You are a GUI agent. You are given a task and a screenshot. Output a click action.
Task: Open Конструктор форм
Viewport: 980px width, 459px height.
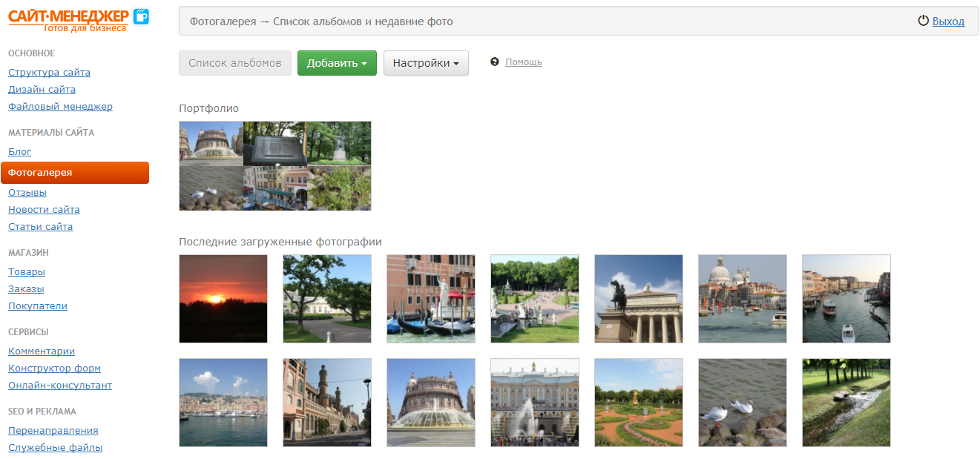coord(54,369)
